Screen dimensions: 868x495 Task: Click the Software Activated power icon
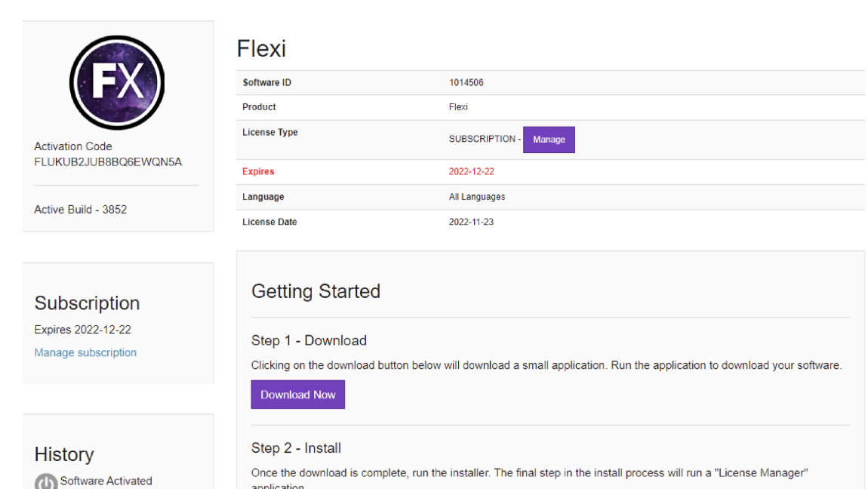point(46,481)
